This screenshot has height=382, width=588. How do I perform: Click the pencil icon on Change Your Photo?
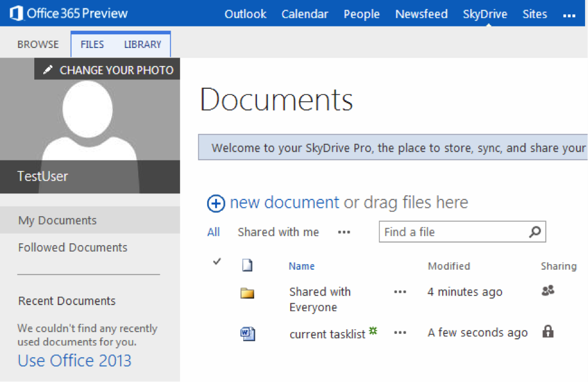[47, 70]
